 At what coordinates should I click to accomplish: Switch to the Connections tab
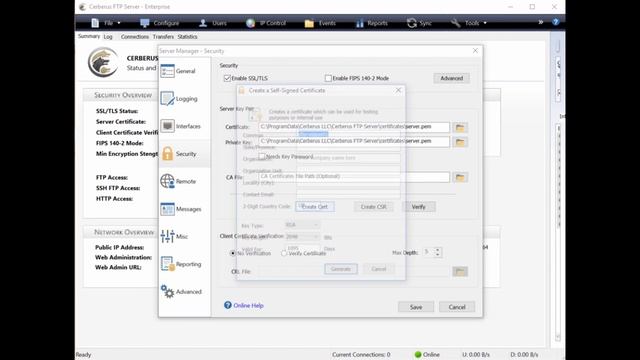[x=135, y=37]
